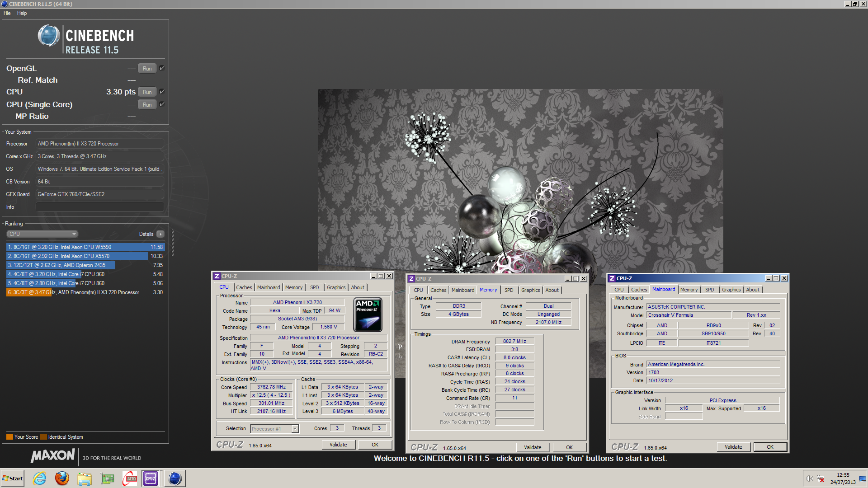Screen dimensions: 868x488
Task: Open the Processor #1 selection dropdown
Action: 274,429
